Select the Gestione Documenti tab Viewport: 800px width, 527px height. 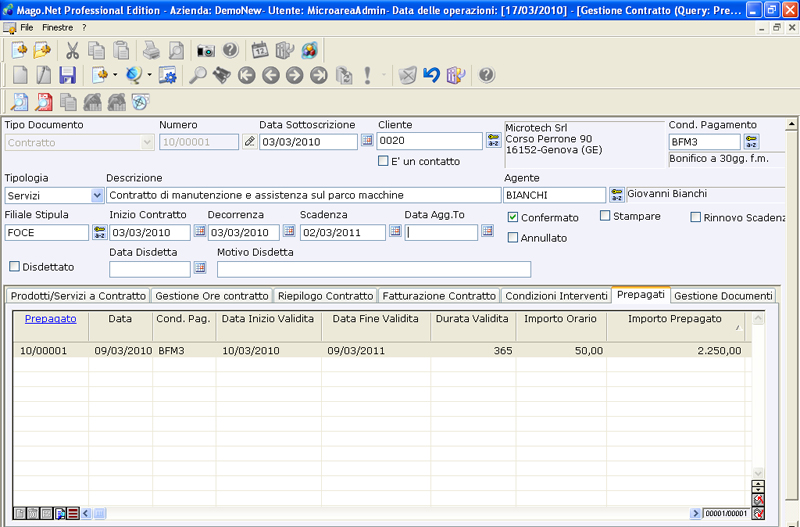click(723, 296)
